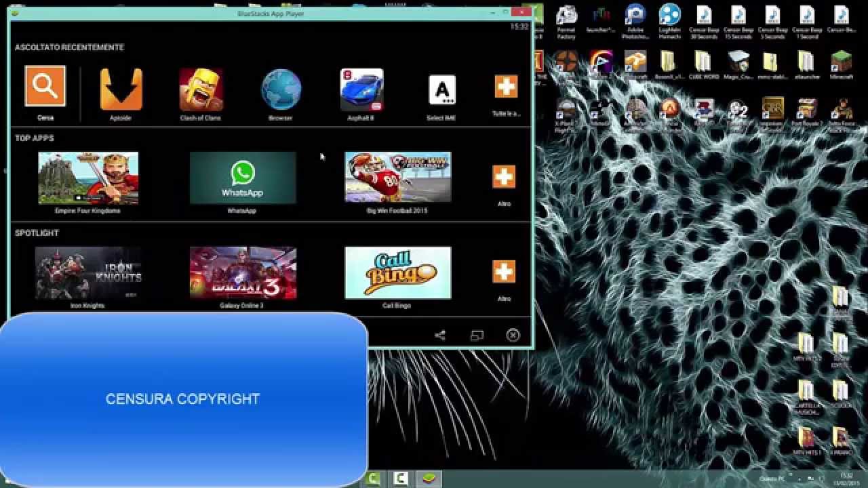This screenshot has width=868, height=488.
Task: Click the 'TOP APPS' section header
Action: (x=35, y=138)
